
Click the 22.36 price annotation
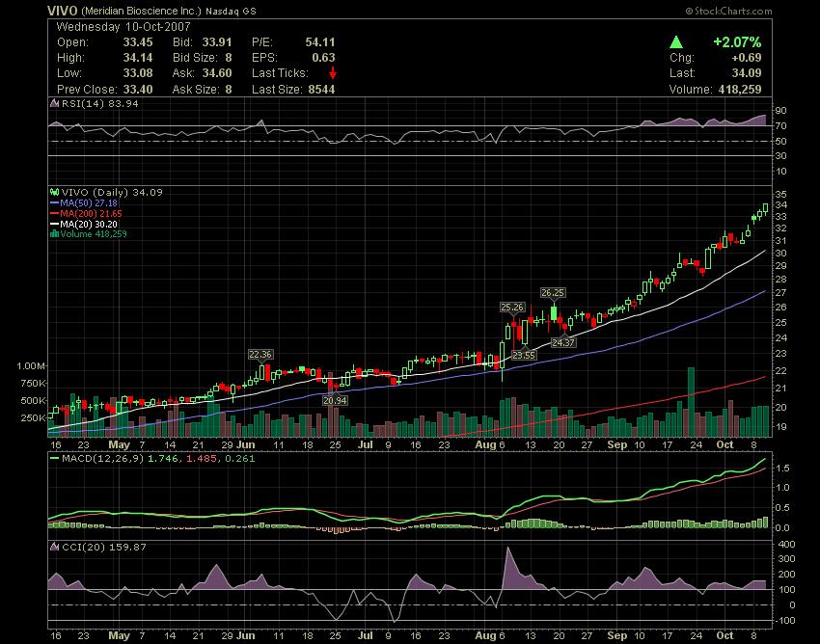tap(260, 355)
